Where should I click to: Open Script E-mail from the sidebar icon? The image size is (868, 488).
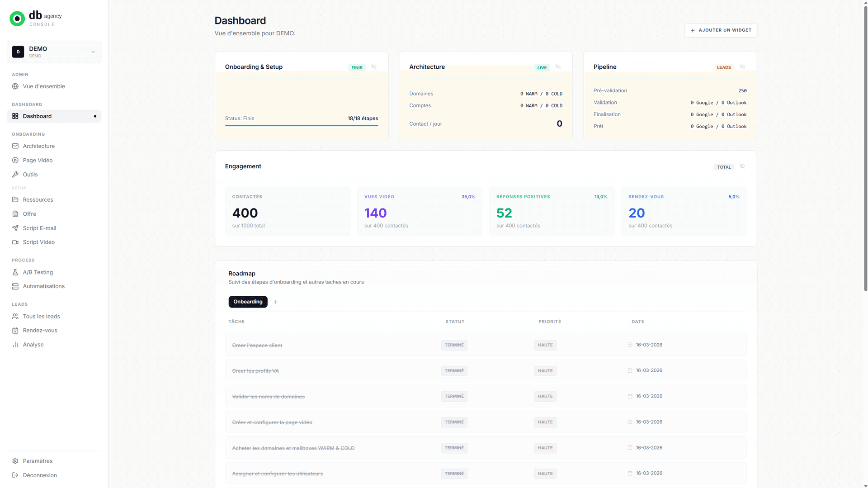coord(16,228)
